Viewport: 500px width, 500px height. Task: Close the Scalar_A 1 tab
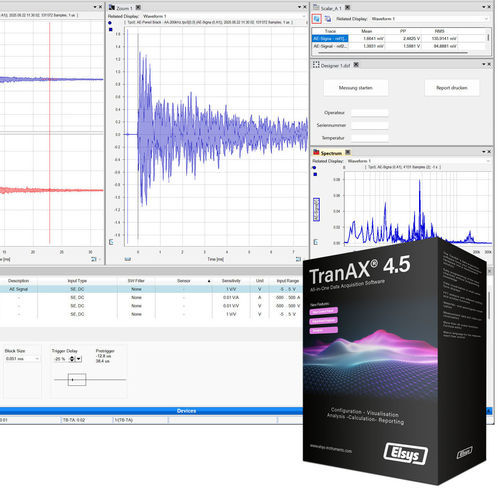click(x=347, y=7)
